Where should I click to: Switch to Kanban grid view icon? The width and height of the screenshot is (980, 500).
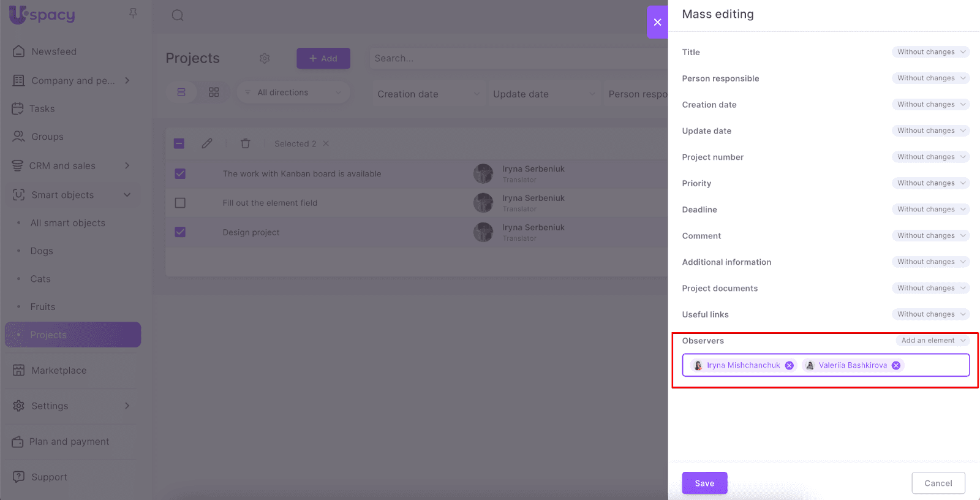coord(214,93)
